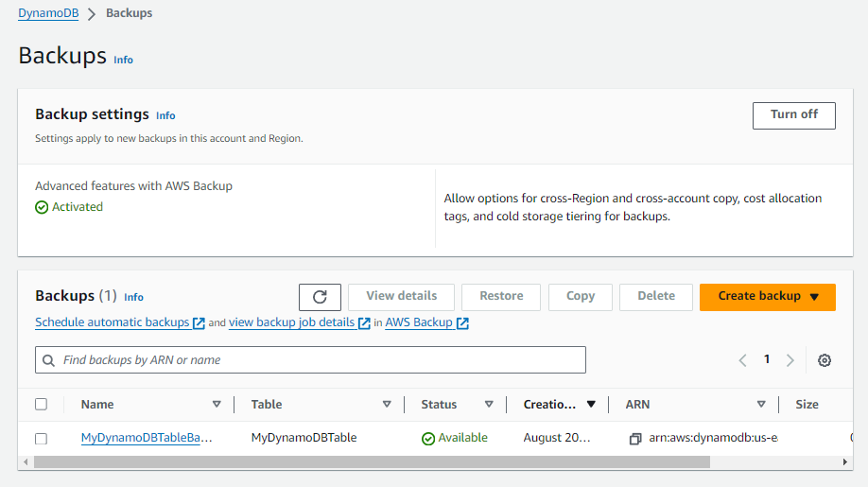
Task: Open page 1 in pagination
Action: point(767,359)
